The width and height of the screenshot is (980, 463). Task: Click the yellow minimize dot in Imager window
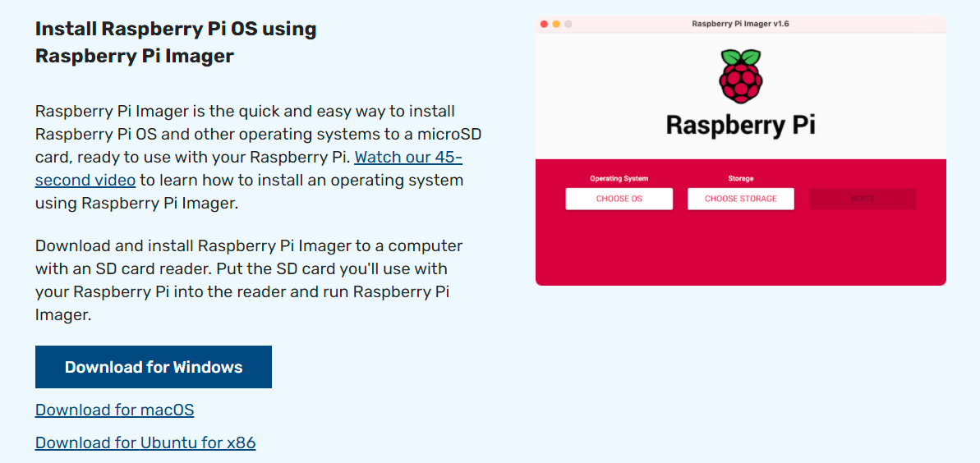[x=556, y=25]
